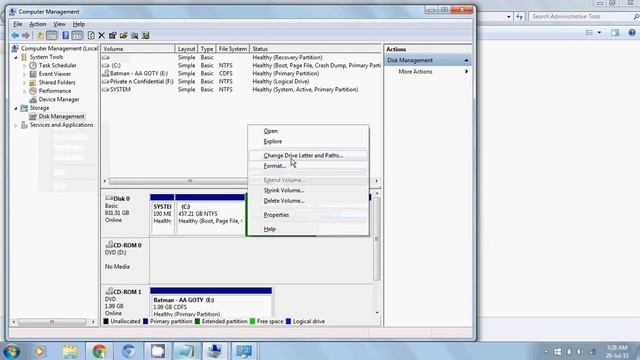Click the Batman - AA GOTY disc icon
This screenshot has width=640, height=360.
click(x=105, y=73)
